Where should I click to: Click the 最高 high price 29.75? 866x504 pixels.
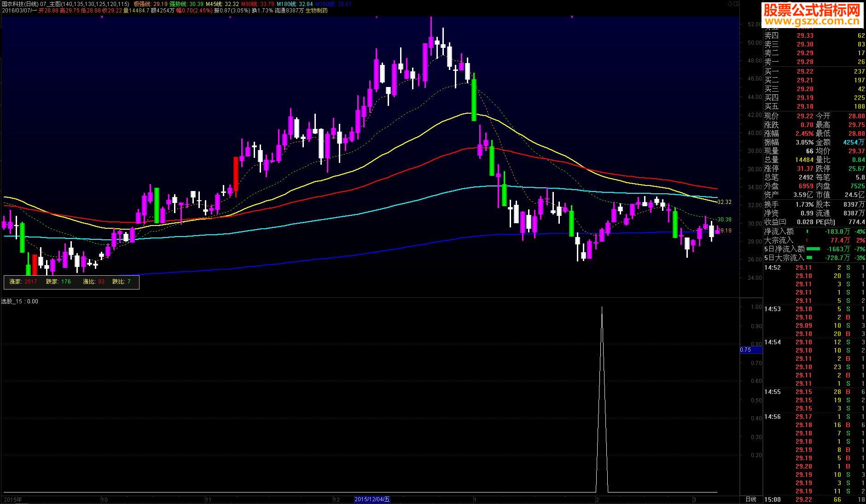click(x=857, y=125)
